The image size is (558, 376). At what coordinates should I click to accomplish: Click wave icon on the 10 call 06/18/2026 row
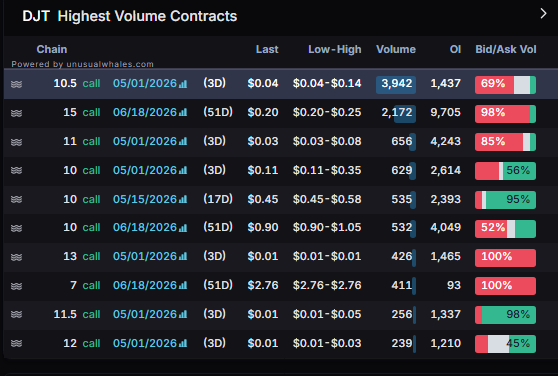click(x=16, y=228)
